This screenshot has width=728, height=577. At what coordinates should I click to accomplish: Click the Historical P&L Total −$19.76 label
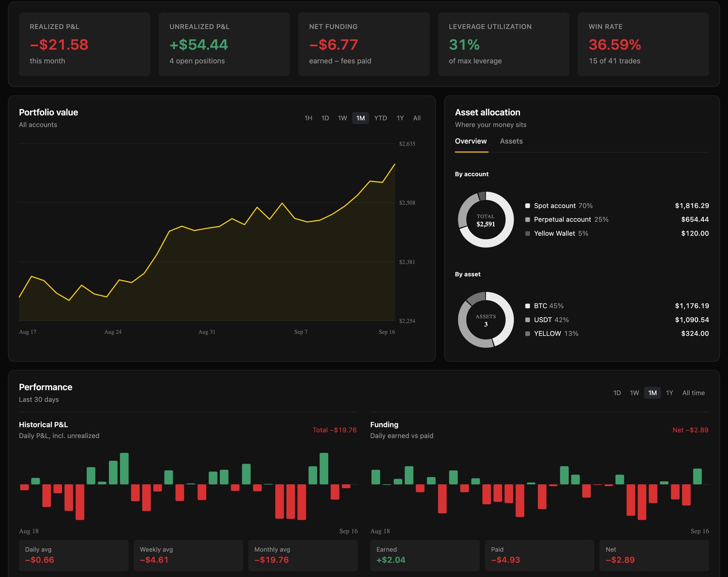[334, 430]
